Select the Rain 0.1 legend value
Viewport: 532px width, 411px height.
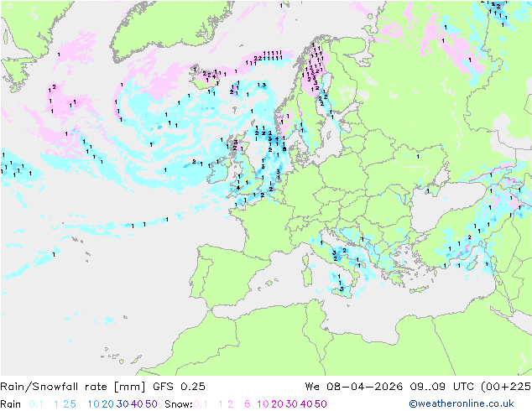point(36,404)
